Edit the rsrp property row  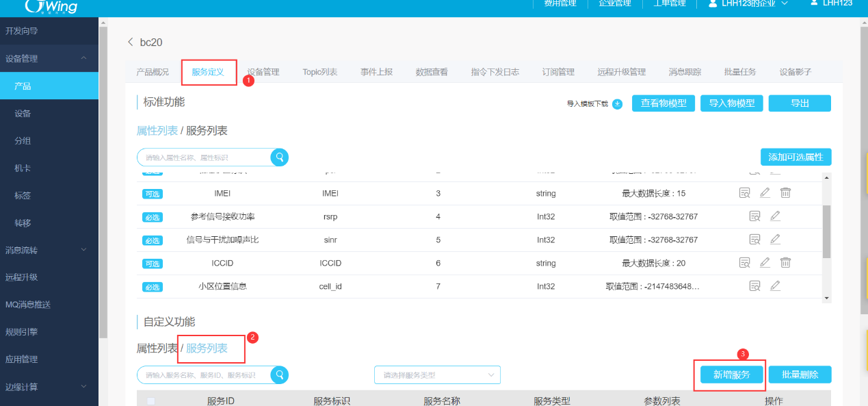tap(775, 216)
